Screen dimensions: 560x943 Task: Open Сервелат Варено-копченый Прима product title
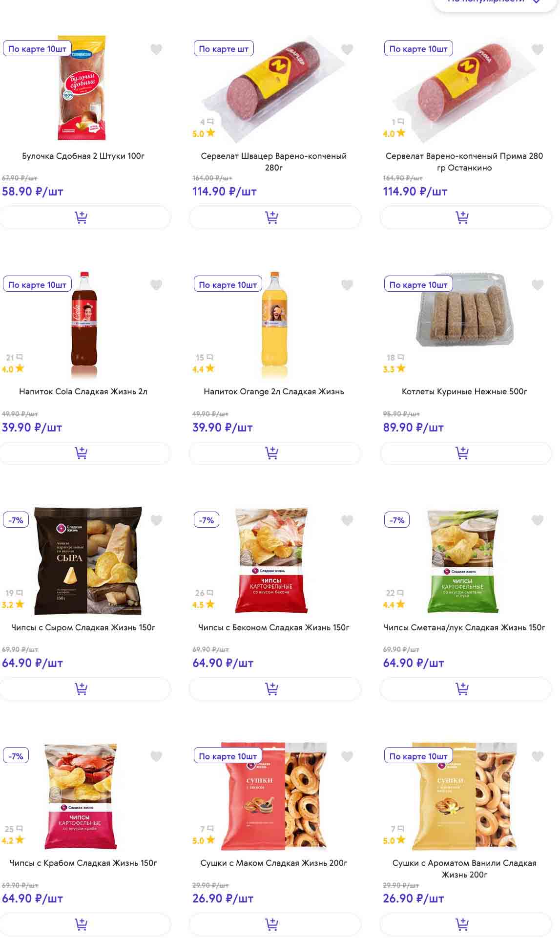464,162
